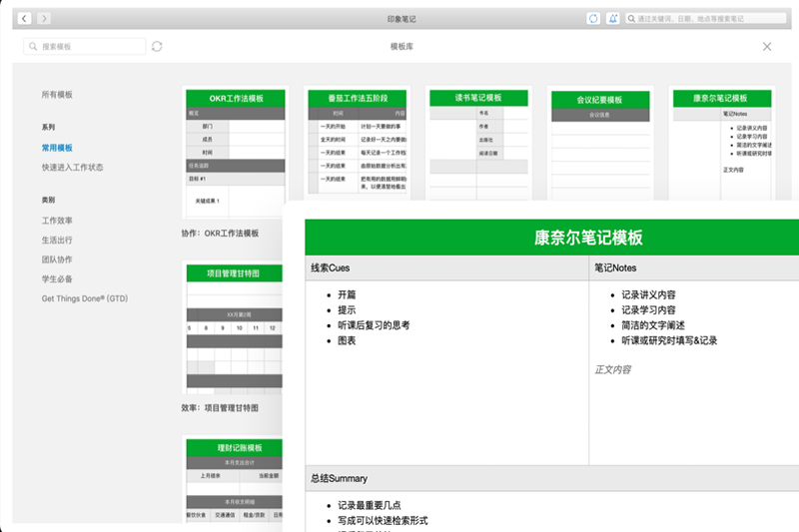Open the notifications bell icon
Image resolution: width=799 pixels, height=532 pixels.
(x=612, y=19)
